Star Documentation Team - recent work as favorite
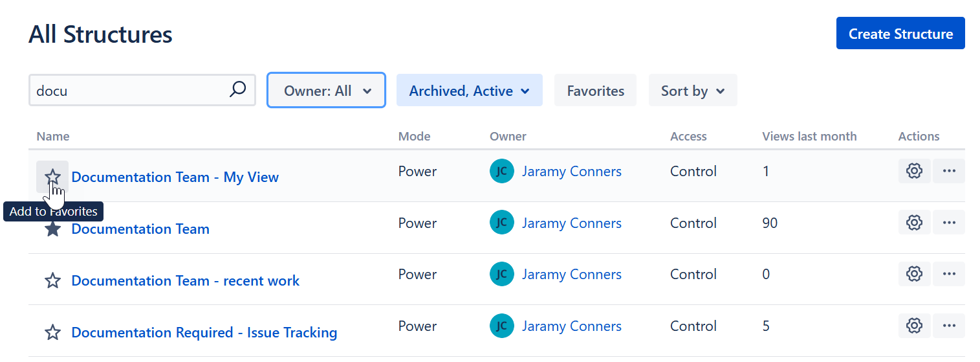 [x=52, y=281]
